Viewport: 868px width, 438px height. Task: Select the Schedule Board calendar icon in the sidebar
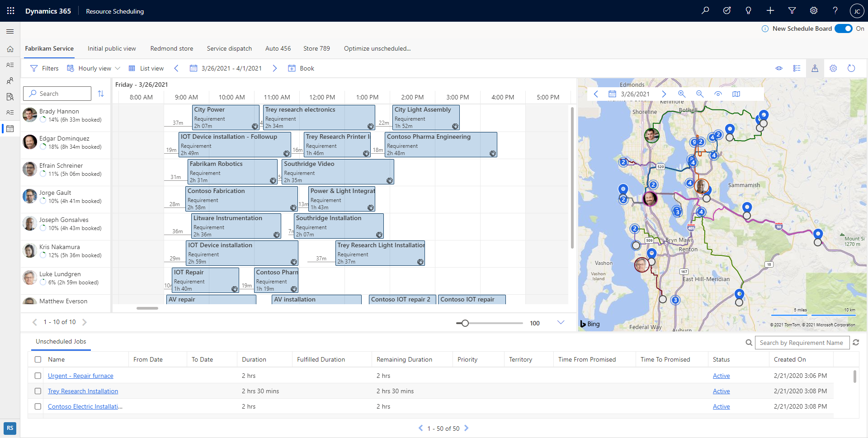click(10, 129)
